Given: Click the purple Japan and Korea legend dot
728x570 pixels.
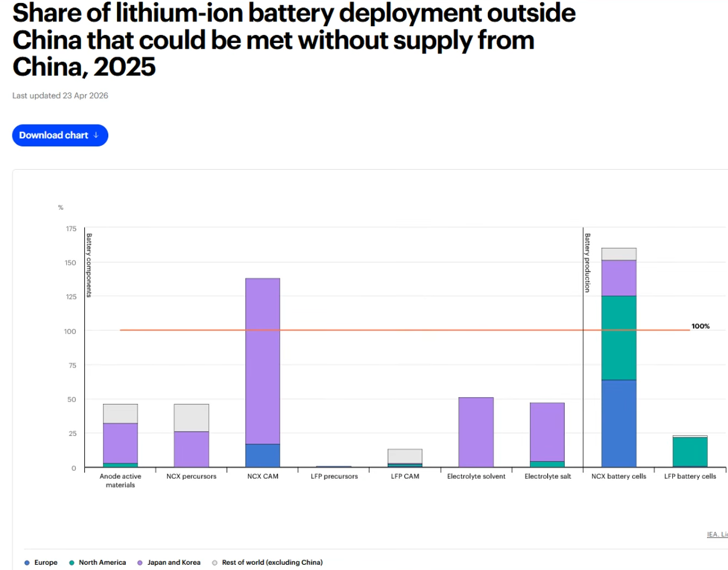Looking at the screenshot, I should 140,562.
